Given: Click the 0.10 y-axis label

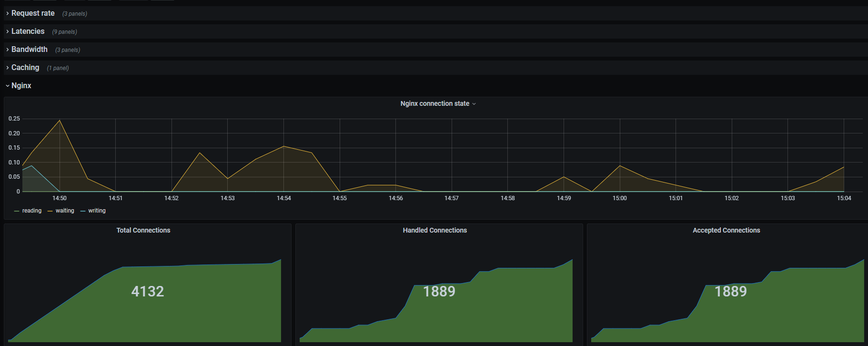Looking at the screenshot, I should [x=14, y=163].
